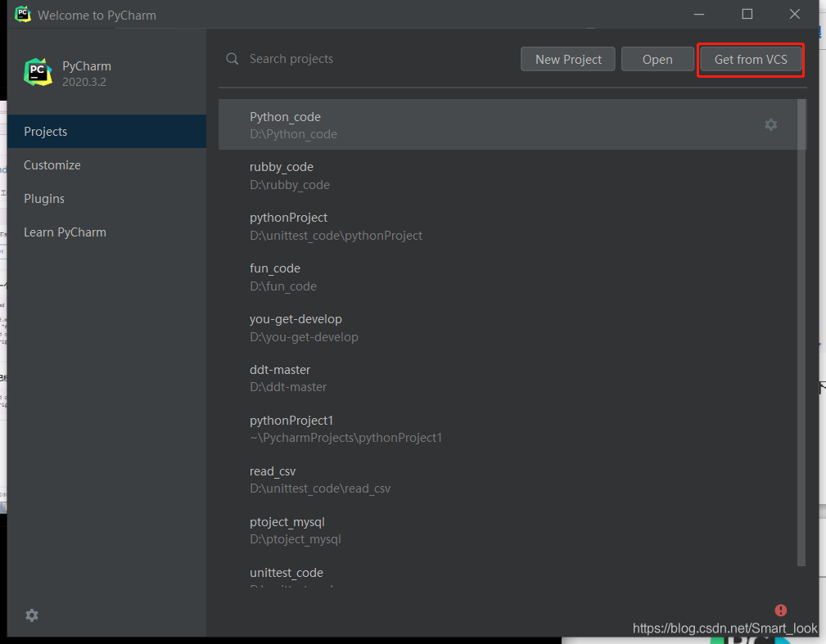The height and width of the screenshot is (644, 826).
Task: Click the projects list vertical scrollbar
Action: (801, 333)
